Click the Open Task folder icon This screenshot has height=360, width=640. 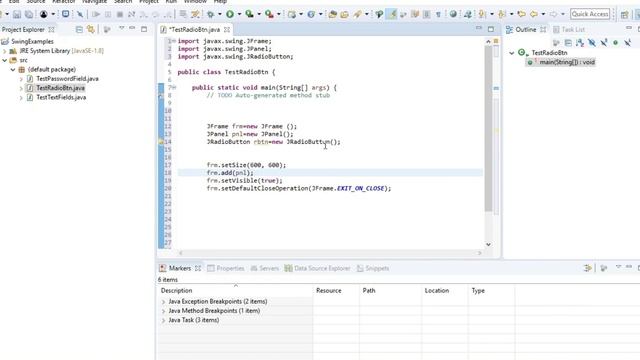pos(345,14)
